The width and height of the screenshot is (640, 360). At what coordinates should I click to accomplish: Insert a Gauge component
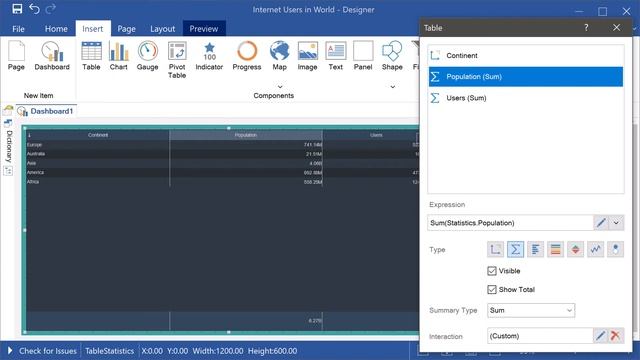click(147, 56)
